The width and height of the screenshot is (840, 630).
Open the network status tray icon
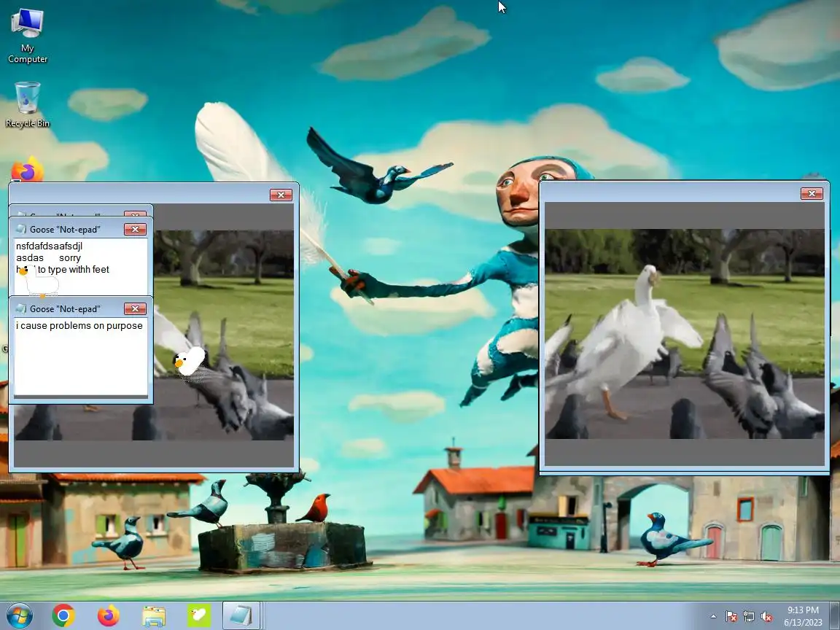pos(748,617)
